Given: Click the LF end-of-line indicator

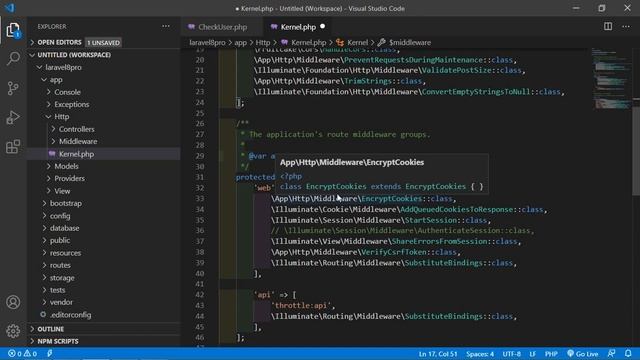Looking at the screenshot, I should coord(533,354).
